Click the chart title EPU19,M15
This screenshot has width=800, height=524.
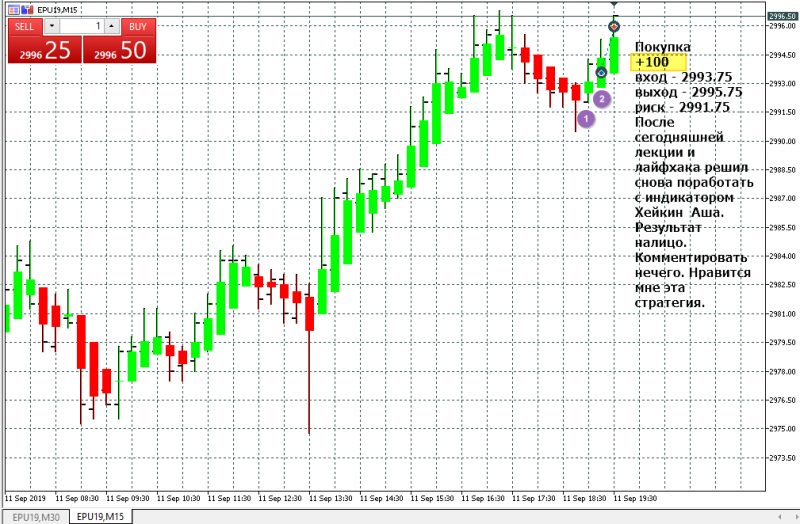(x=58, y=10)
